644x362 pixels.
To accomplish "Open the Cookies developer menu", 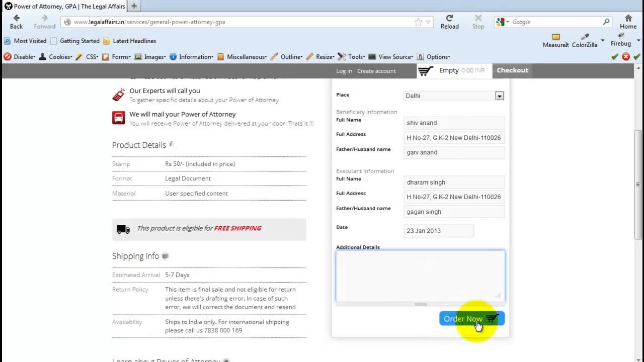I will point(55,57).
